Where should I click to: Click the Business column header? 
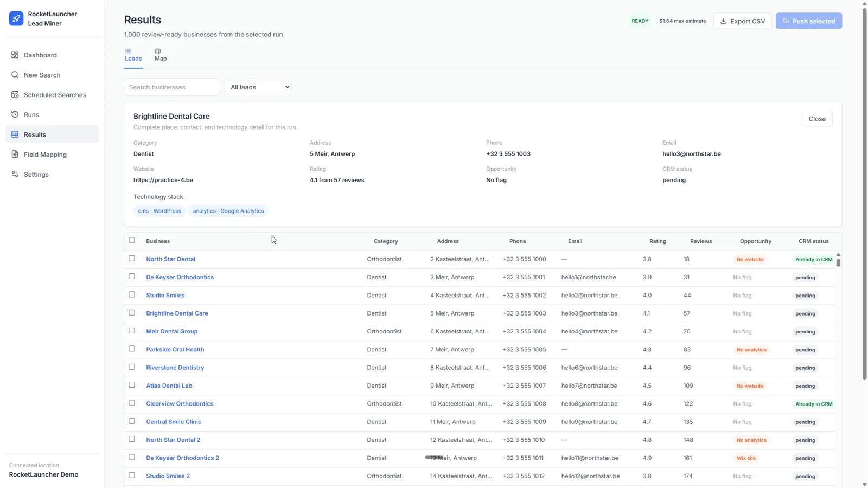click(158, 241)
